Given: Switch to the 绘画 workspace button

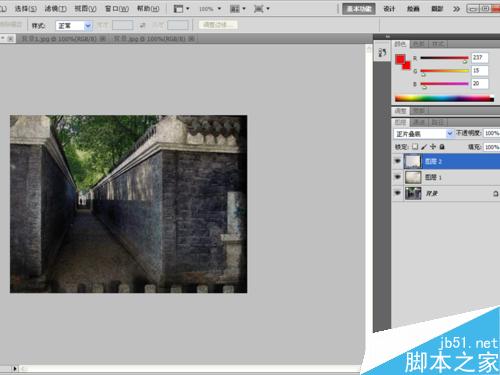Looking at the screenshot, I should pos(413,9).
